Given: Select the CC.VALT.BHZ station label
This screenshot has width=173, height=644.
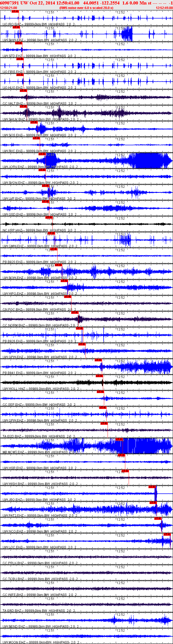Looking at the screenshot, I should tap(13, 104).
